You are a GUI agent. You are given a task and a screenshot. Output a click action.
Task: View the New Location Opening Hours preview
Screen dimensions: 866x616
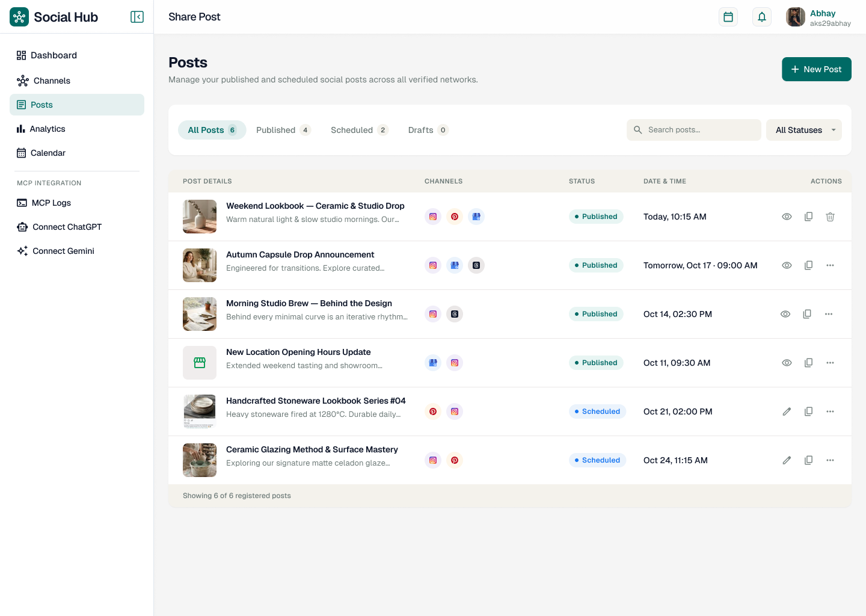click(x=787, y=363)
